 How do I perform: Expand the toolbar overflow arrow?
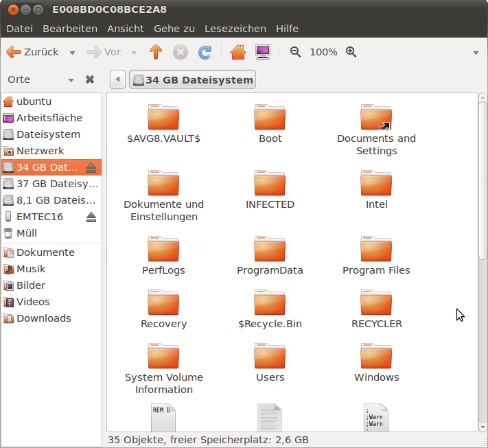tap(476, 53)
